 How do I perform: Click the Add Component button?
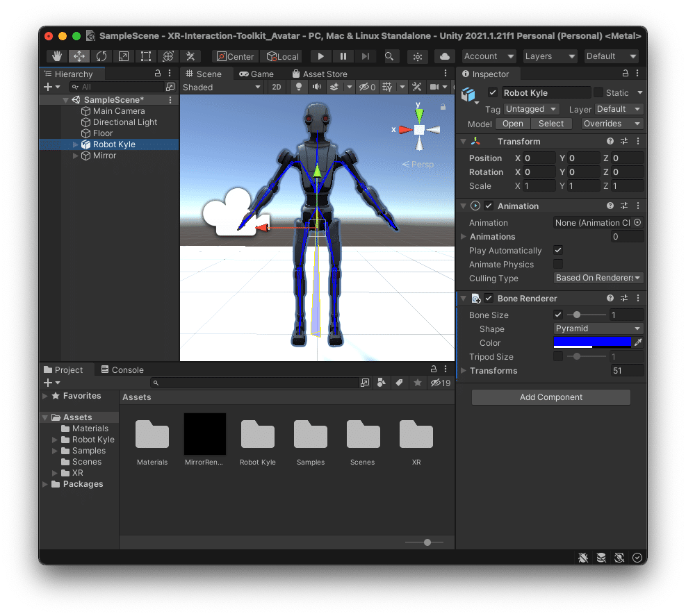click(x=550, y=397)
